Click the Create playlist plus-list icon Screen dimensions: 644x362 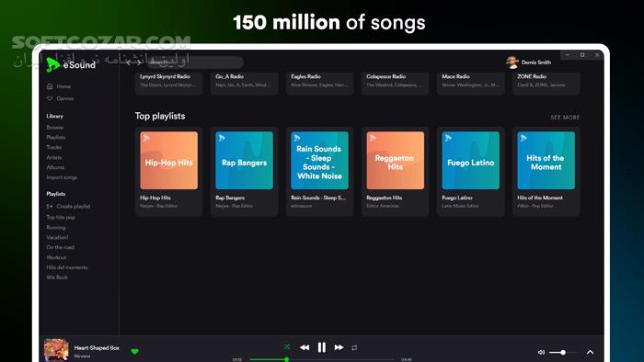click(x=50, y=206)
